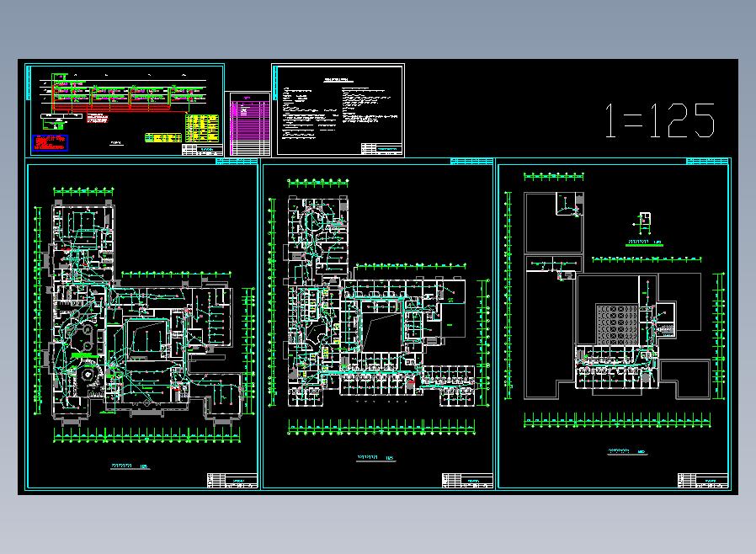The width and height of the screenshot is (756, 554).
Task: Click the title block of right plan sheet
Action: click(x=703, y=481)
